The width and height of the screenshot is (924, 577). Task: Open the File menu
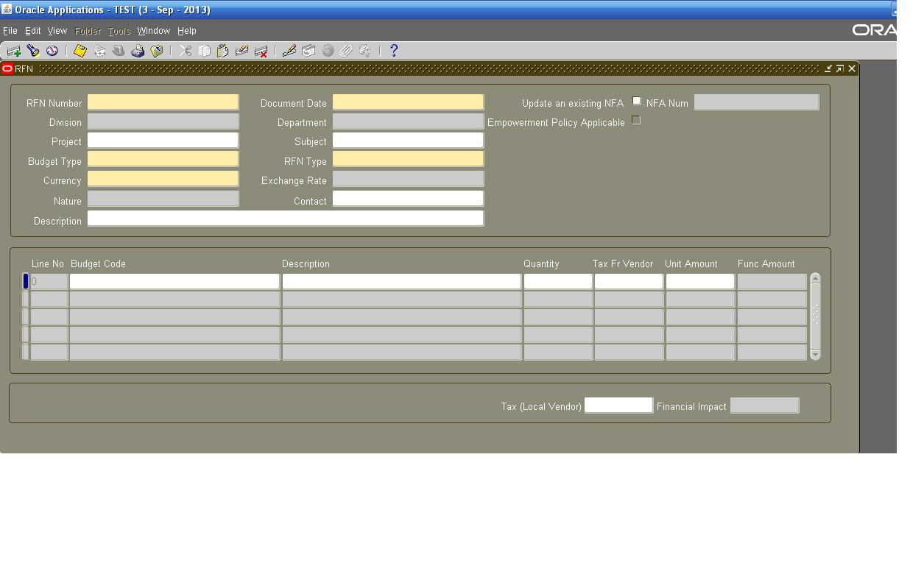10,31
